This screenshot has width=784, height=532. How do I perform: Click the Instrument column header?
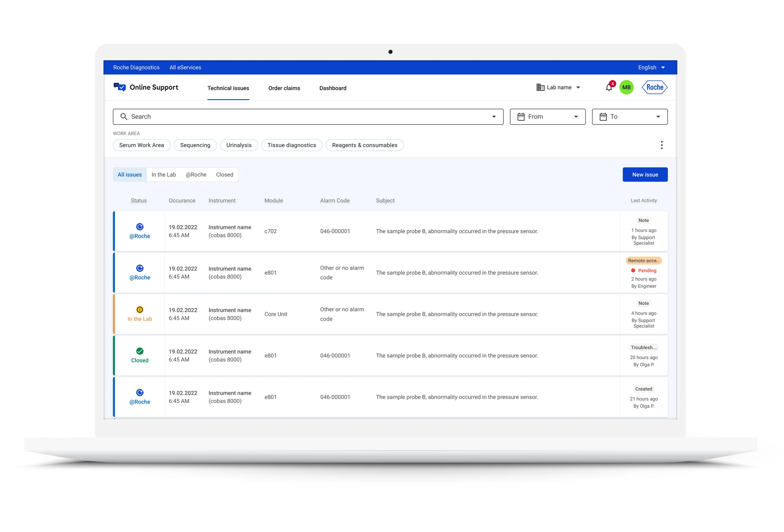click(x=222, y=201)
